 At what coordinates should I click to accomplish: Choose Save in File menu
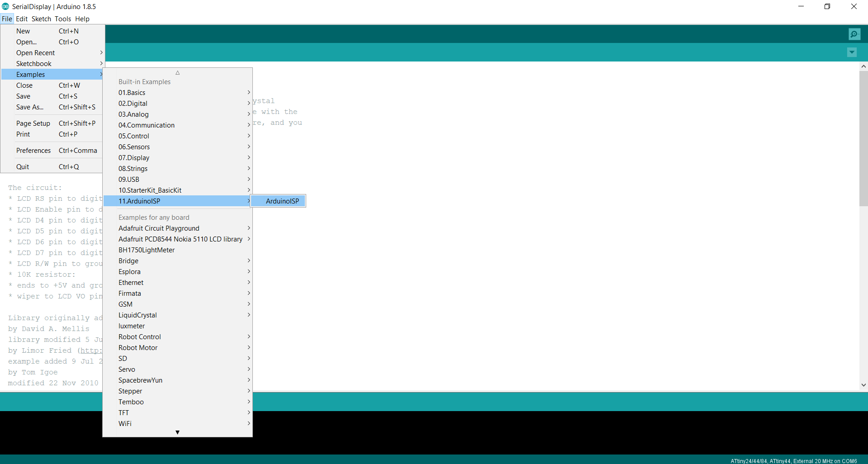(x=53, y=96)
